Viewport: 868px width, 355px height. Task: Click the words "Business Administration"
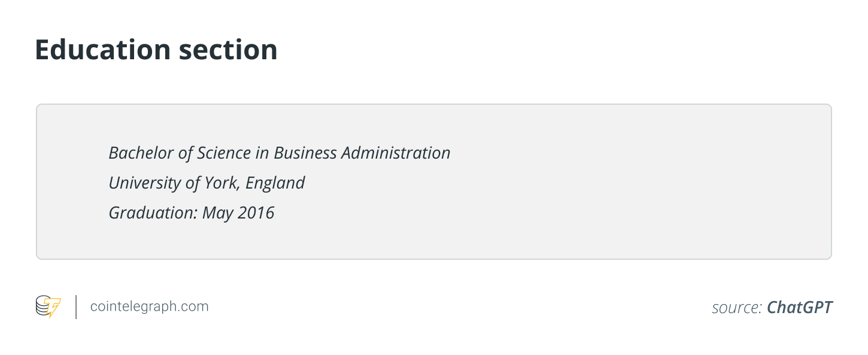(362, 153)
